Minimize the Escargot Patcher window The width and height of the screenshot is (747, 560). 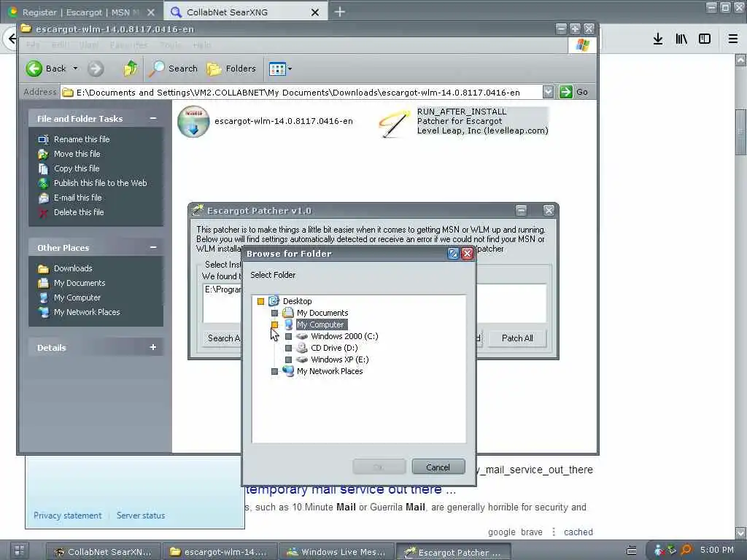point(521,210)
